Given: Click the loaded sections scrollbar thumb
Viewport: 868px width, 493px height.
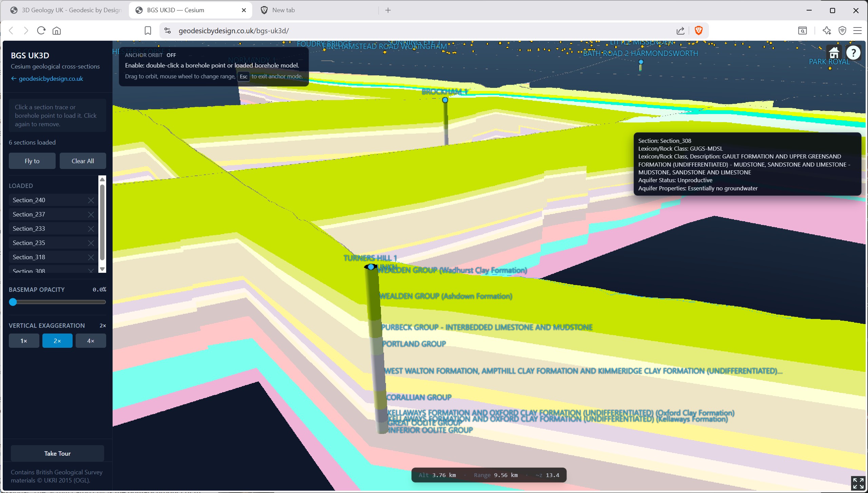Looking at the screenshot, I should click(102, 222).
